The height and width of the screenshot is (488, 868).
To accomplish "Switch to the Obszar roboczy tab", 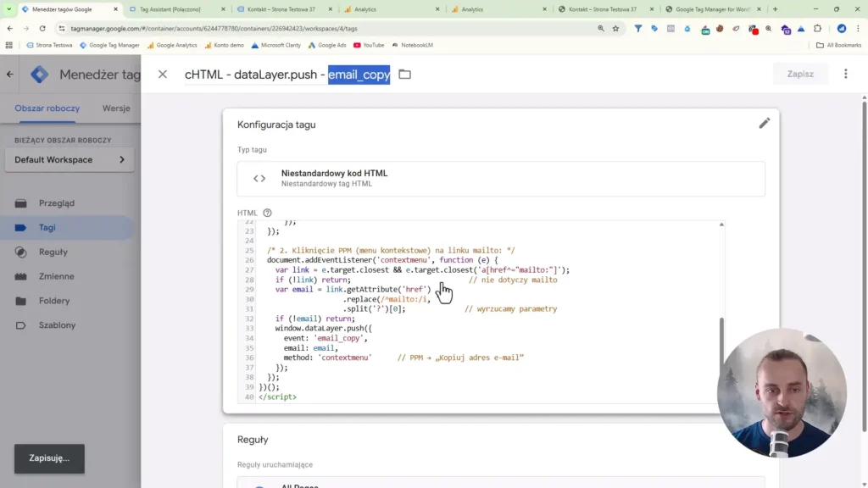I will pyautogui.click(x=47, y=108).
